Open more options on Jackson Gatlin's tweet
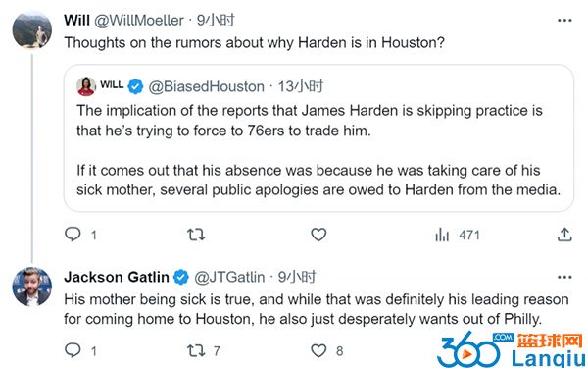This screenshot has width=588, height=368. [x=564, y=277]
